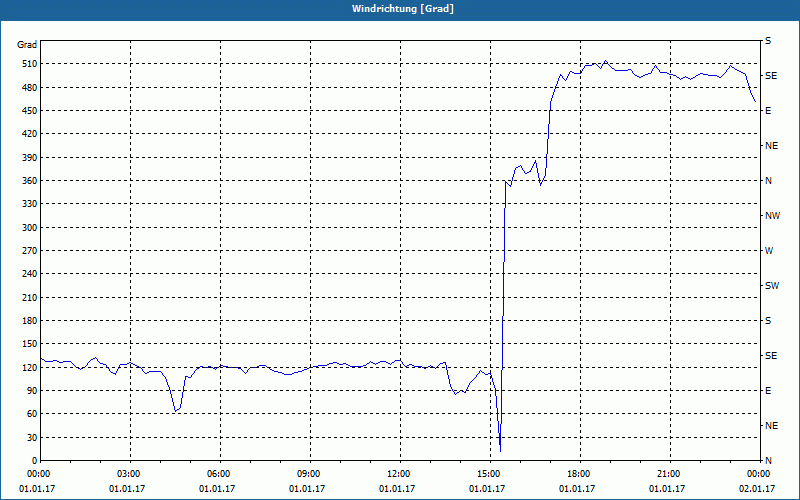Click the NE compass label between 390 and 420
Viewport: 800px width, 500px height.
click(x=771, y=146)
